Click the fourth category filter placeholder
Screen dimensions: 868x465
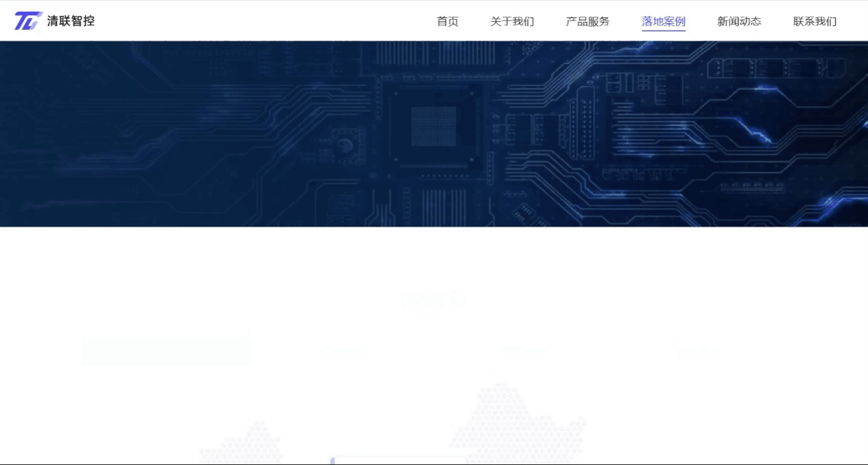click(698, 349)
